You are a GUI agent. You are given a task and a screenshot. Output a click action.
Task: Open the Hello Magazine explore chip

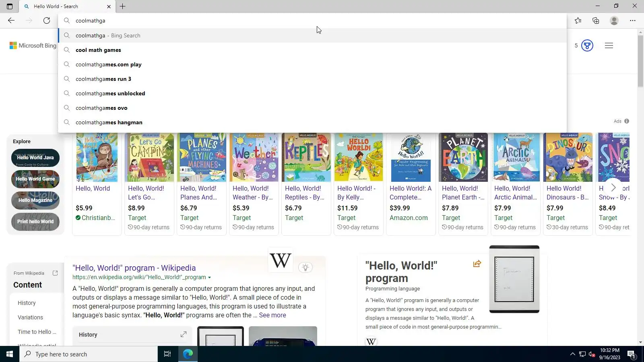pos(35,200)
